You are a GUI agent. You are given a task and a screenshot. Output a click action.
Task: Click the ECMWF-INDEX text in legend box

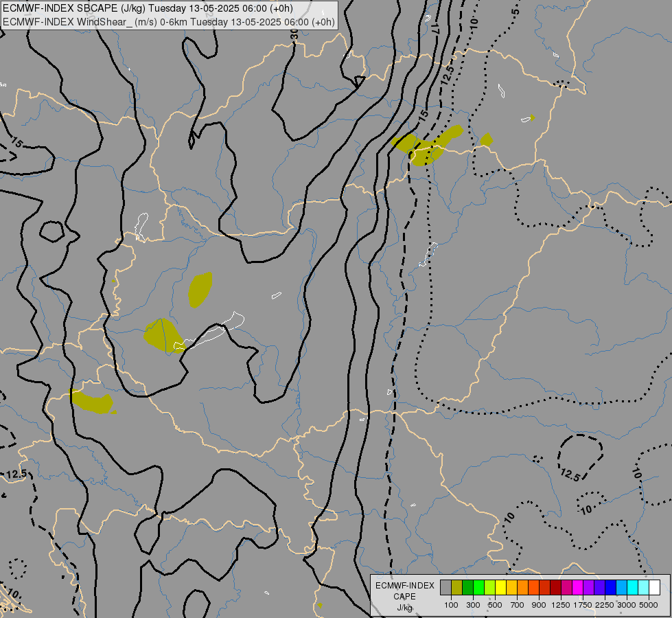point(405,586)
